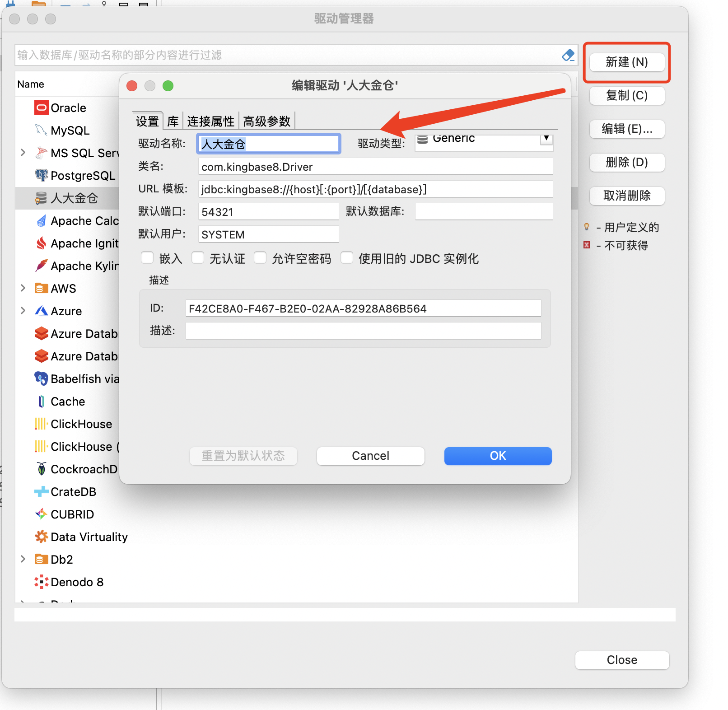This screenshot has height=710, width=728.
Task: Open the 连接属性 tab
Action: pyautogui.click(x=210, y=121)
